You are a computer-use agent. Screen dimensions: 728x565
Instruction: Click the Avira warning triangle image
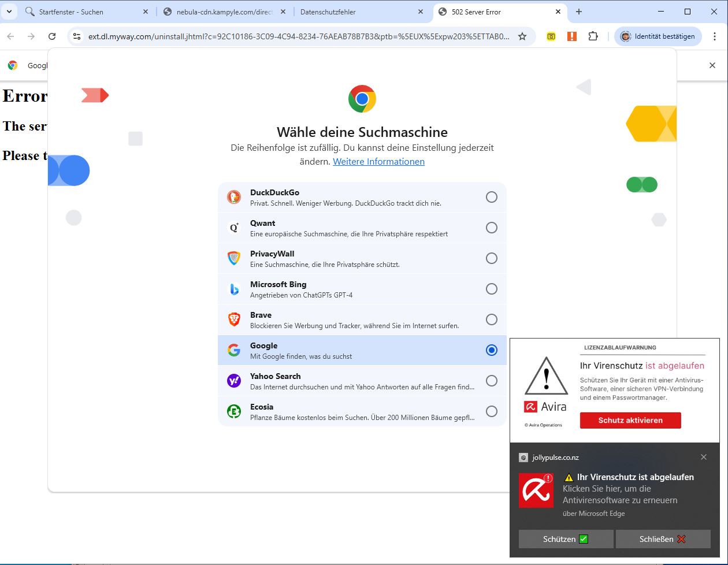546,376
